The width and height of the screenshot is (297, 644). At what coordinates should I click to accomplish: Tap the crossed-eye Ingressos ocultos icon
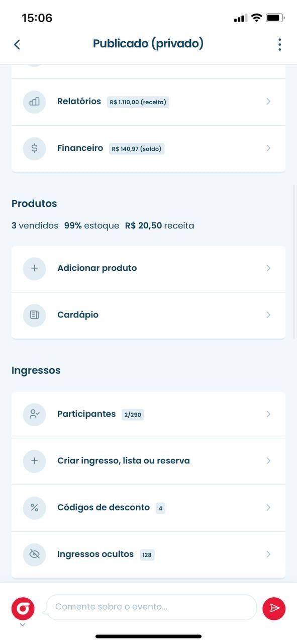[x=34, y=554]
